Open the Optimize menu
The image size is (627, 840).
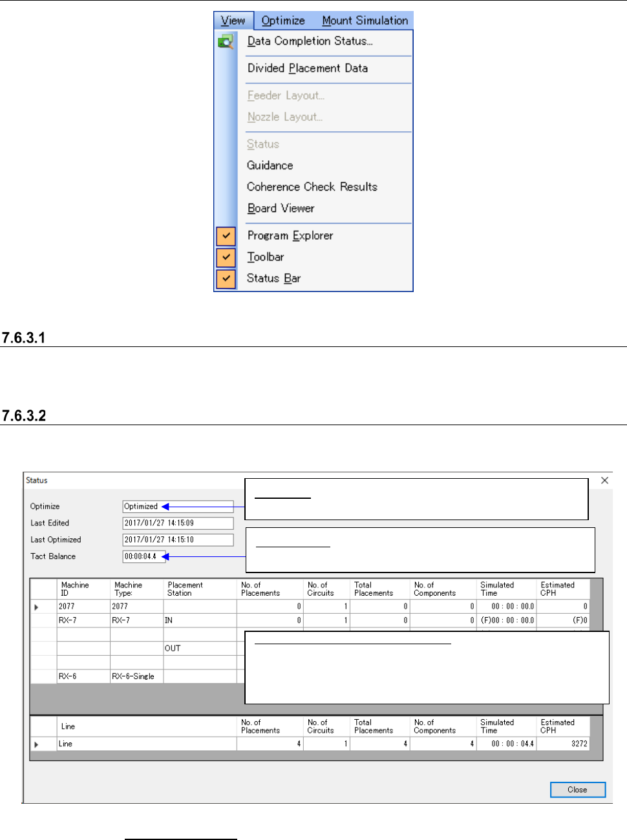click(283, 21)
